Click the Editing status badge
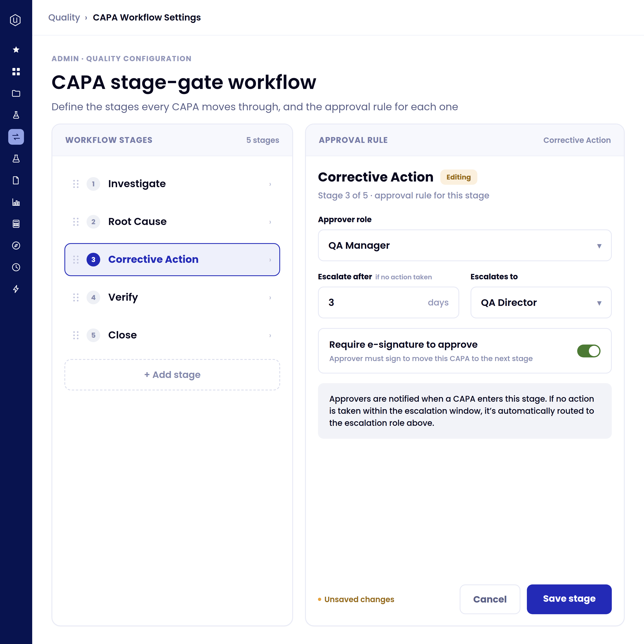 459,177
